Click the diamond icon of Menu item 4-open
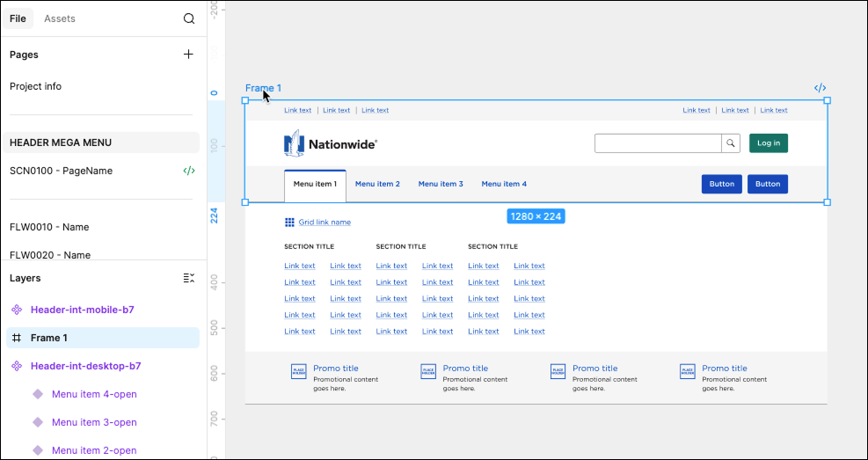The image size is (868, 460). [x=38, y=394]
